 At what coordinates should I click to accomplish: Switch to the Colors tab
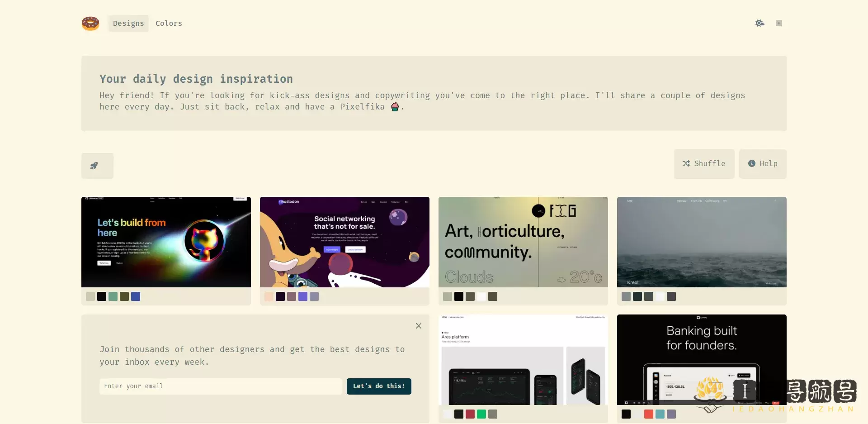[x=169, y=24]
